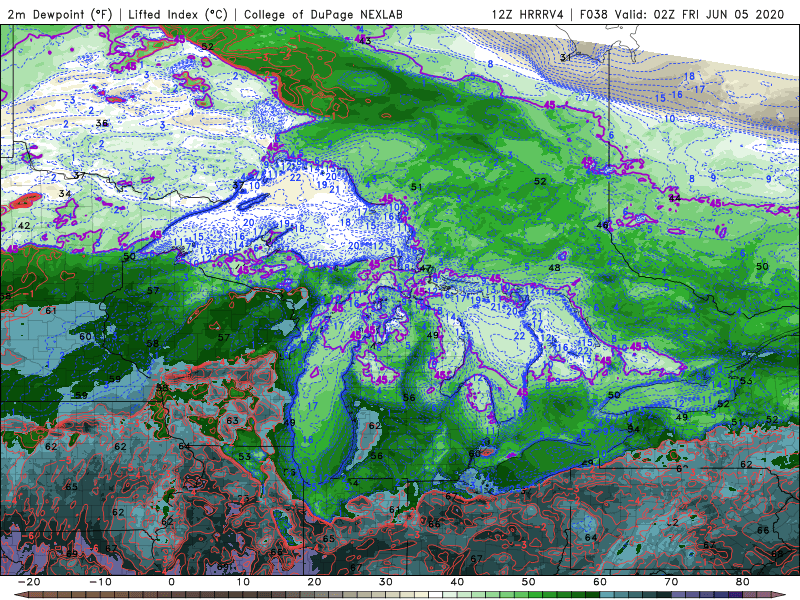
Task: Click 'F038 Valid: 02Z FRI JUN 05 2020' text
Action: pyautogui.click(x=682, y=14)
